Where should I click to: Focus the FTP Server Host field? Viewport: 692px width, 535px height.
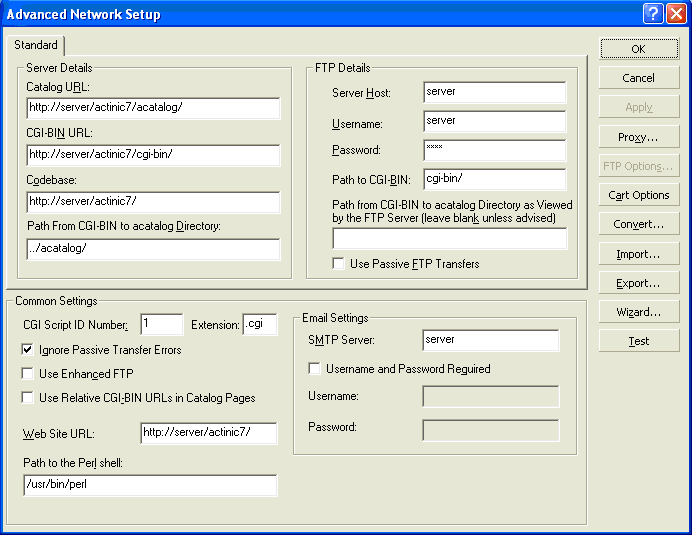click(x=494, y=92)
